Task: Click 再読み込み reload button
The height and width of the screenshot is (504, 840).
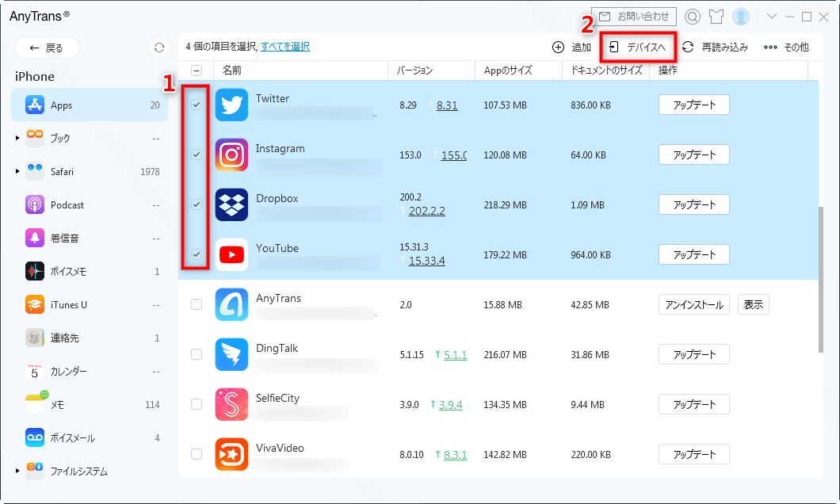Action: (715, 47)
